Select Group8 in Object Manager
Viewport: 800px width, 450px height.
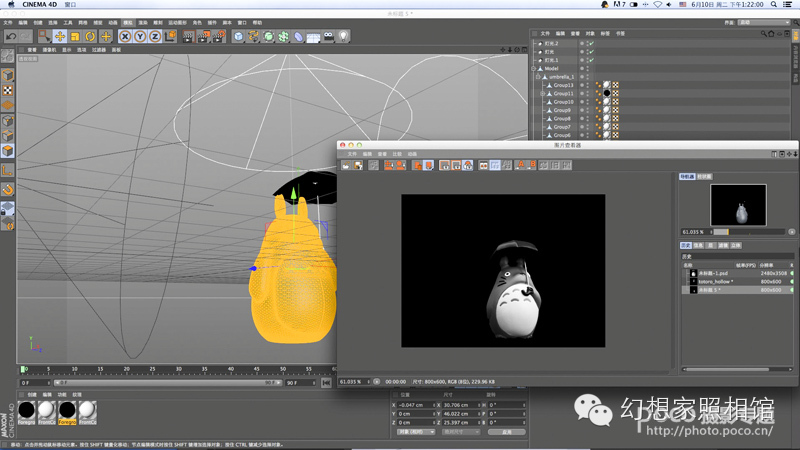tap(562, 118)
